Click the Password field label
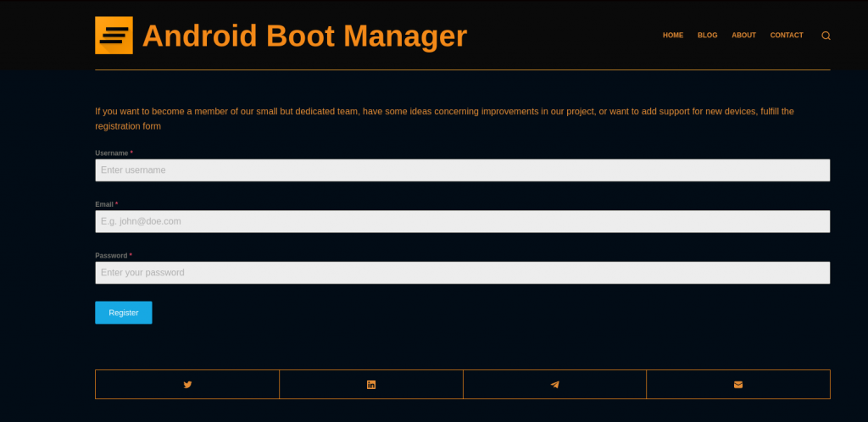This screenshot has height=422, width=868. point(114,256)
